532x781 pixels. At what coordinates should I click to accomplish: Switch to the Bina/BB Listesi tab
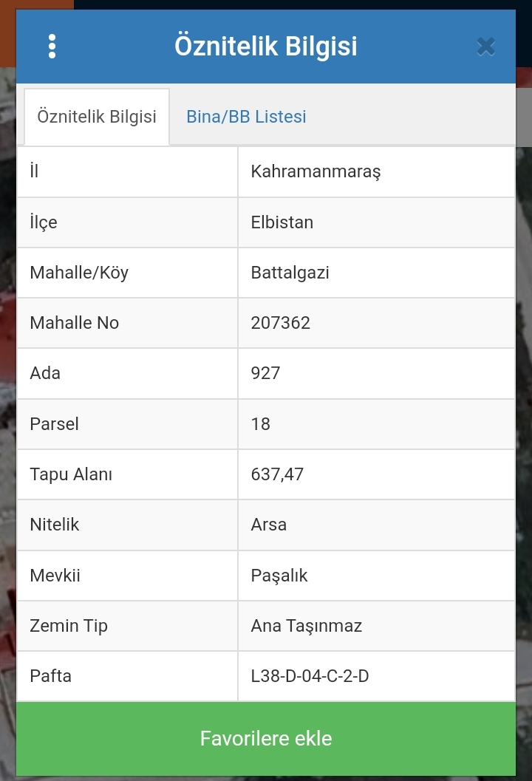coord(246,117)
